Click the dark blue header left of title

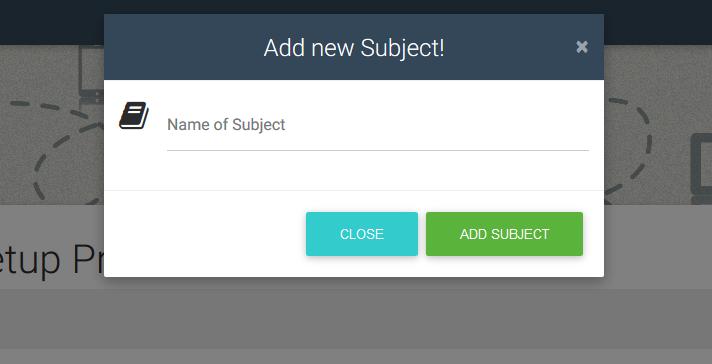[x=182, y=47]
